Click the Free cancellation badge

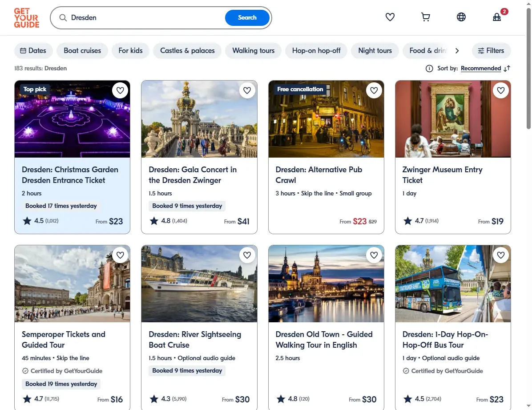(300, 89)
